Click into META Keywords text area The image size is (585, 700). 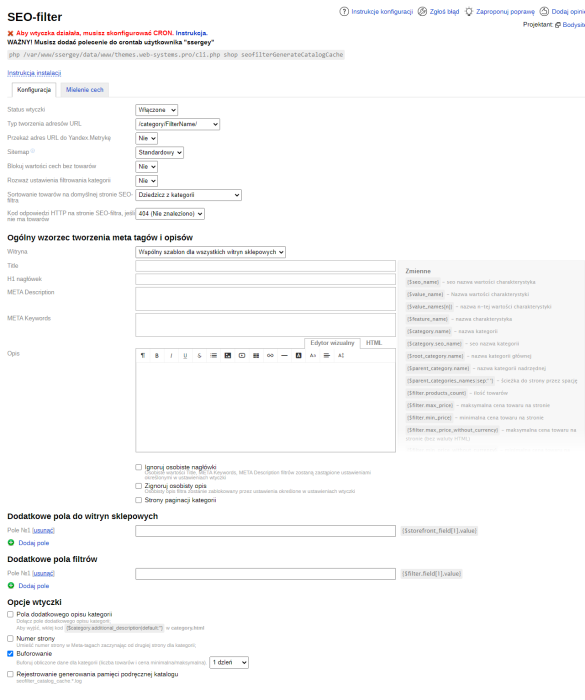[x=265, y=325]
